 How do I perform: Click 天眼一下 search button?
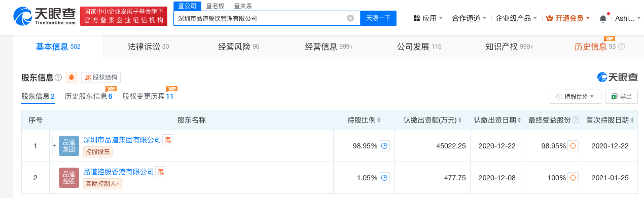378,18
